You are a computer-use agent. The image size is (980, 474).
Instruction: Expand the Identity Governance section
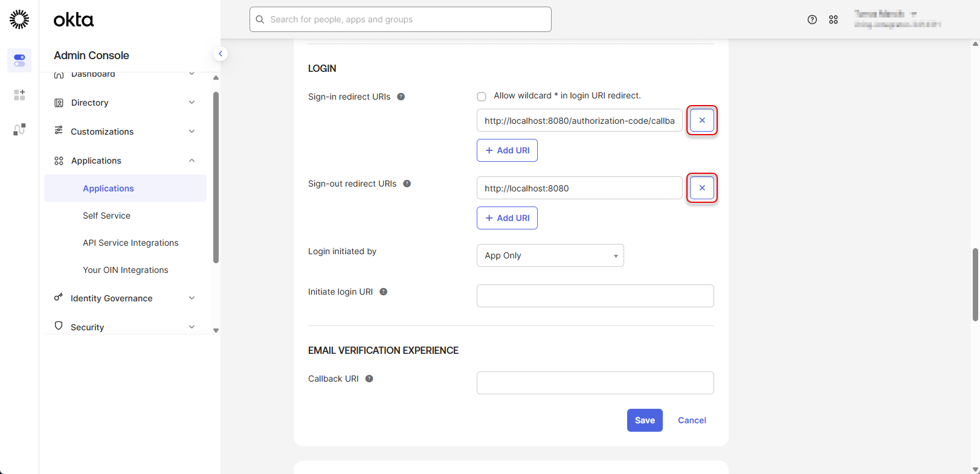tap(124, 298)
